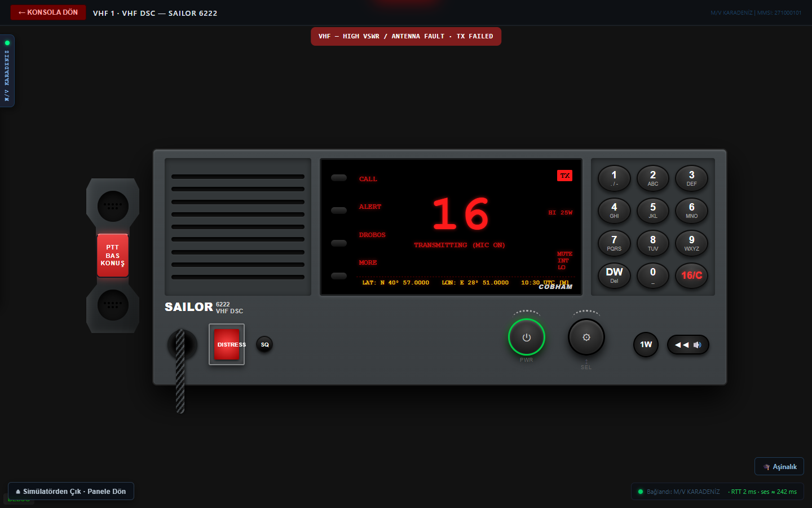The height and width of the screenshot is (508, 812).
Task: Click the channel number 16 on display
Action: (x=461, y=214)
